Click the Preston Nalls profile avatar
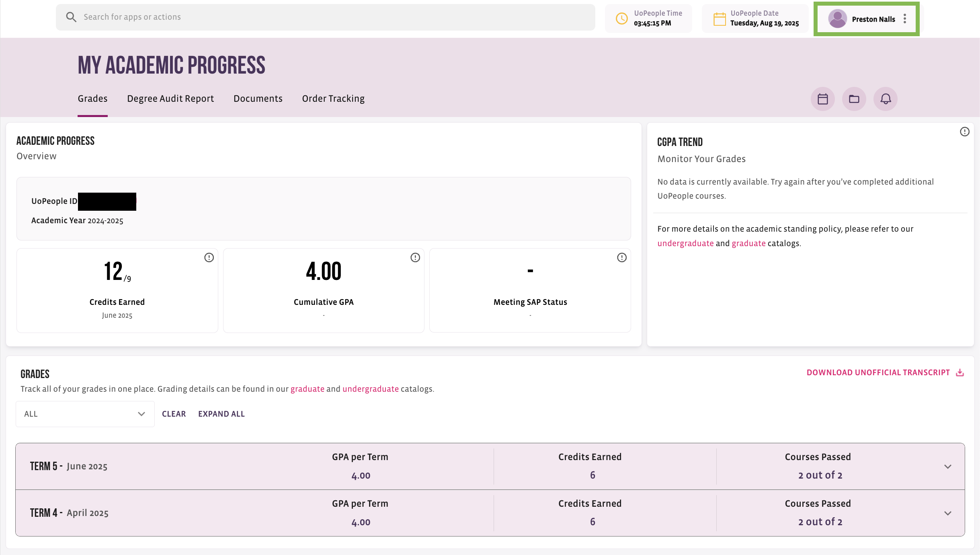 tap(838, 19)
